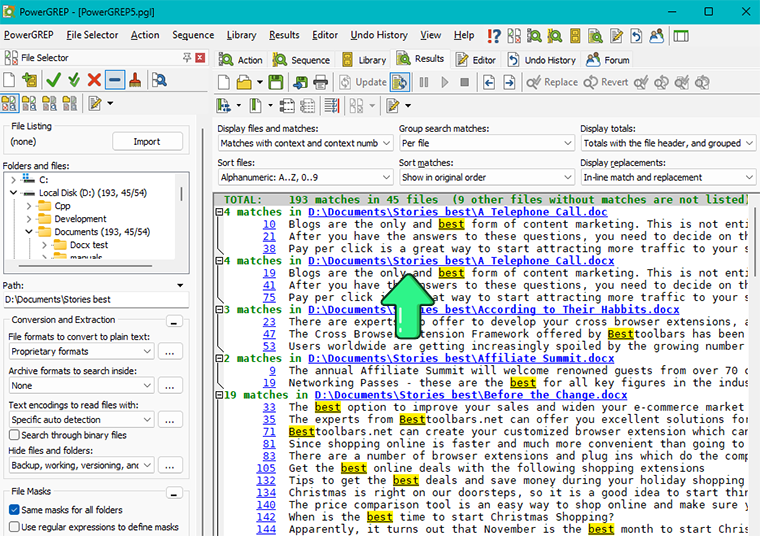Open the Sequence menu

tap(193, 35)
